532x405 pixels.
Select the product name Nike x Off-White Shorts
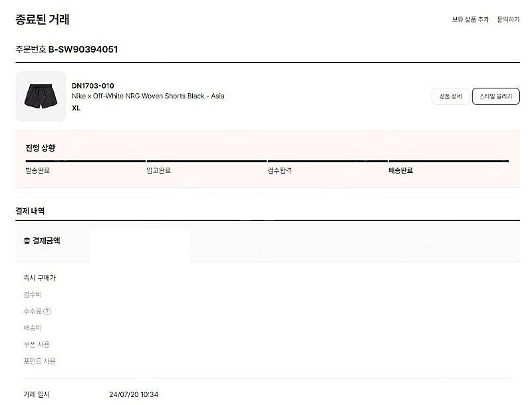click(148, 96)
